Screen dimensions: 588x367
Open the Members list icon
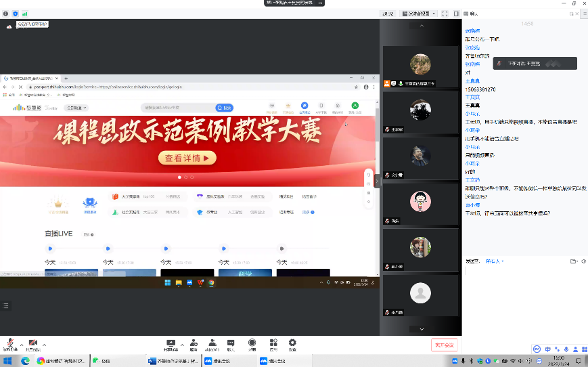[212, 345]
